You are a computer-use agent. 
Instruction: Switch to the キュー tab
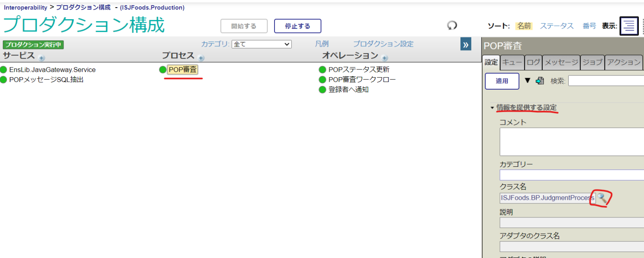512,62
